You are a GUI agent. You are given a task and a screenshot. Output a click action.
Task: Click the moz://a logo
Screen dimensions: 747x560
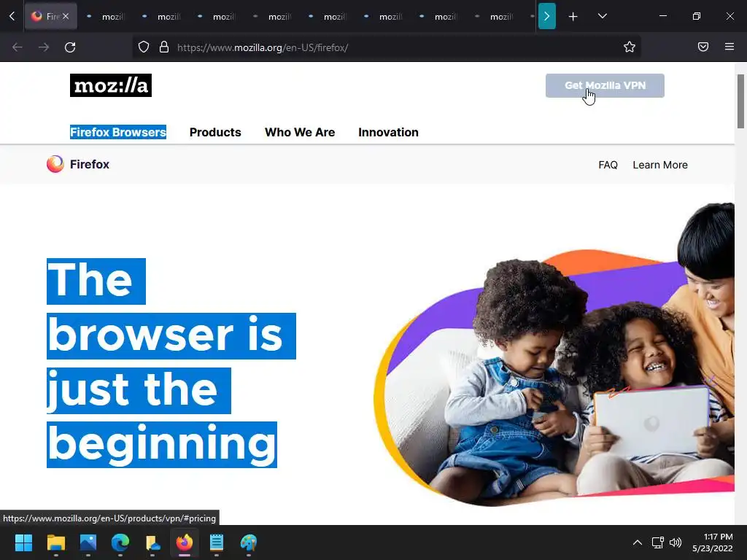pyautogui.click(x=111, y=85)
